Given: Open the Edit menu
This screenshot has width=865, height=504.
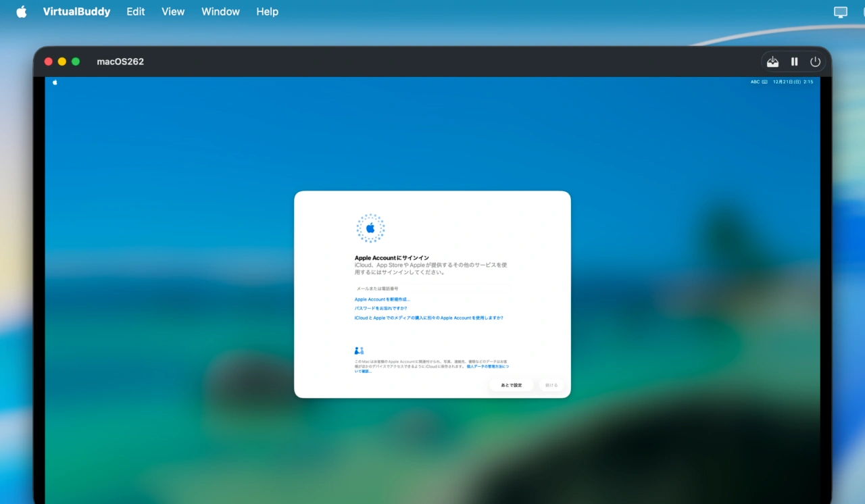Looking at the screenshot, I should tap(135, 11).
